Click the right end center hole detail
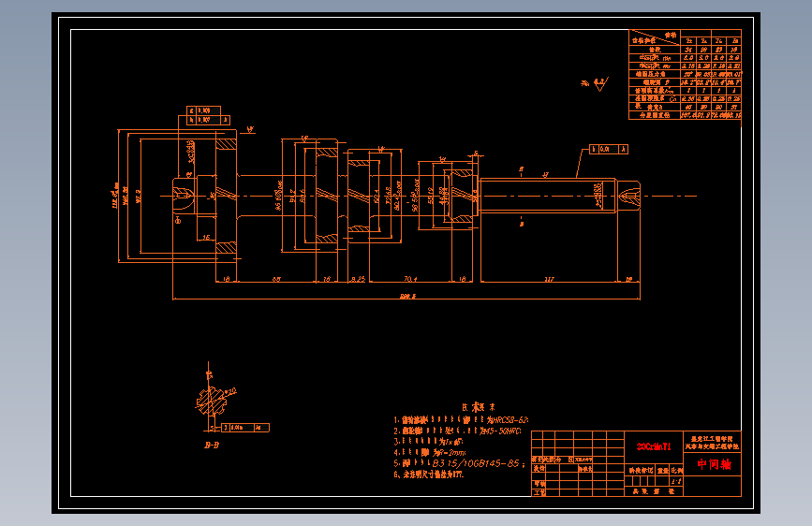The height and width of the screenshot is (526, 812). [629, 196]
